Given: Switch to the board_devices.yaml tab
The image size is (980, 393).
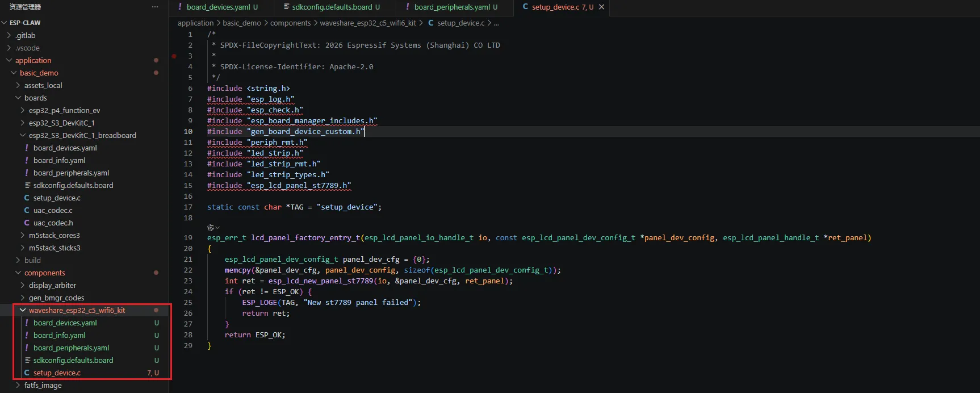Looking at the screenshot, I should pyautogui.click(x=218, y=7).
